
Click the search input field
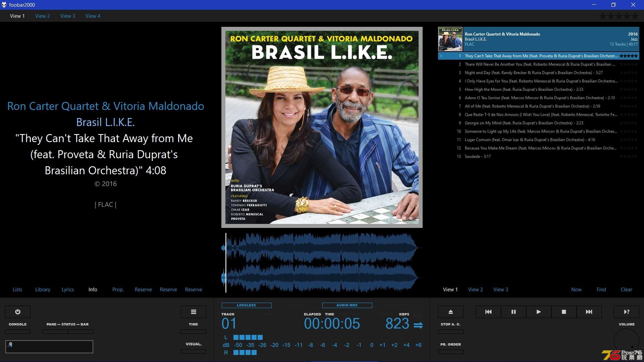click(x=49, y=347)
